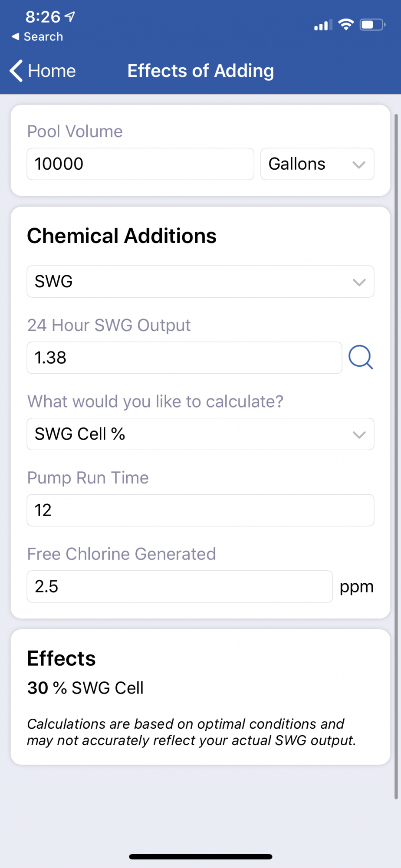Edit the Free Chlorine Generated field

[180, 586]
